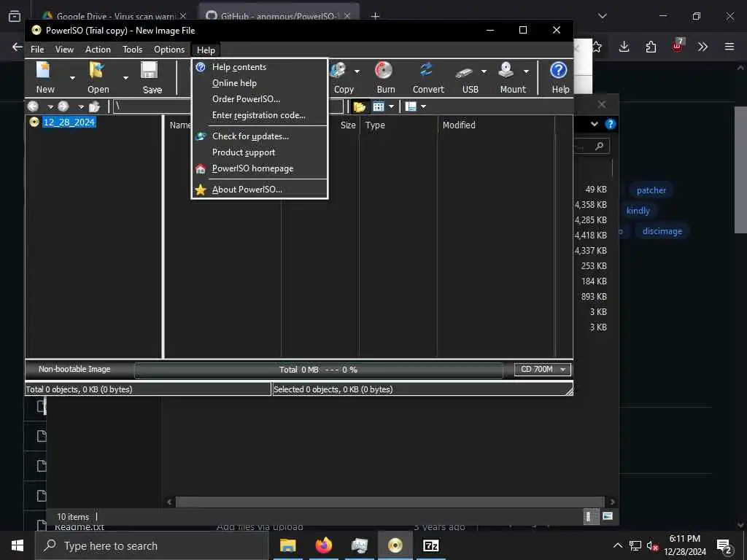This screenshot has width=747, height=560.
Task: Open the Back history dropdown arrow
Action: 50,106
